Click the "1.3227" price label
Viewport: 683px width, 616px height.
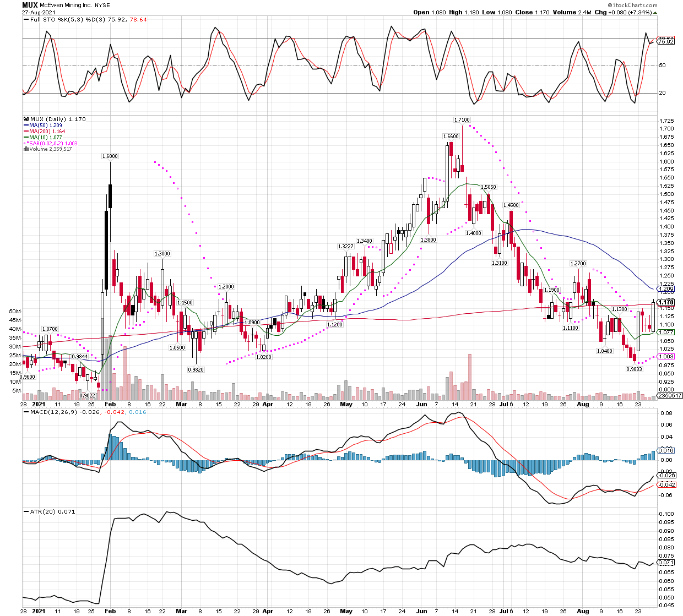tap(345, 247)
